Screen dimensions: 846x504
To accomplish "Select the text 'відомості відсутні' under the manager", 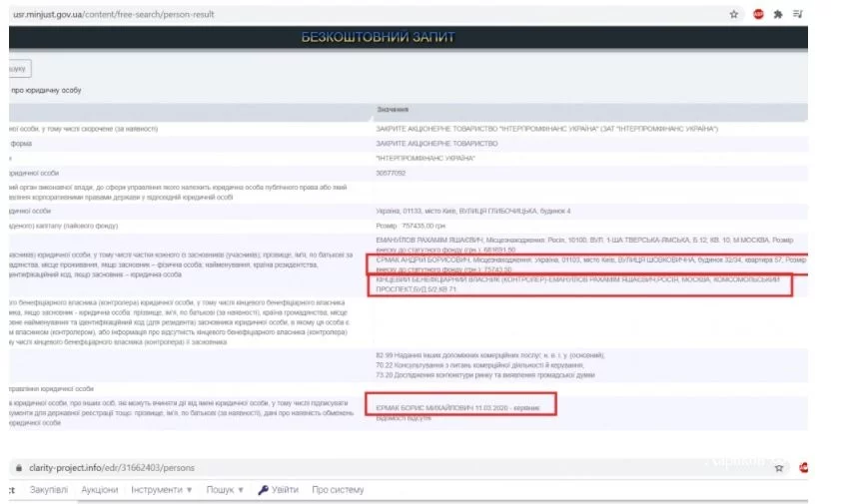I will point(404,418).
